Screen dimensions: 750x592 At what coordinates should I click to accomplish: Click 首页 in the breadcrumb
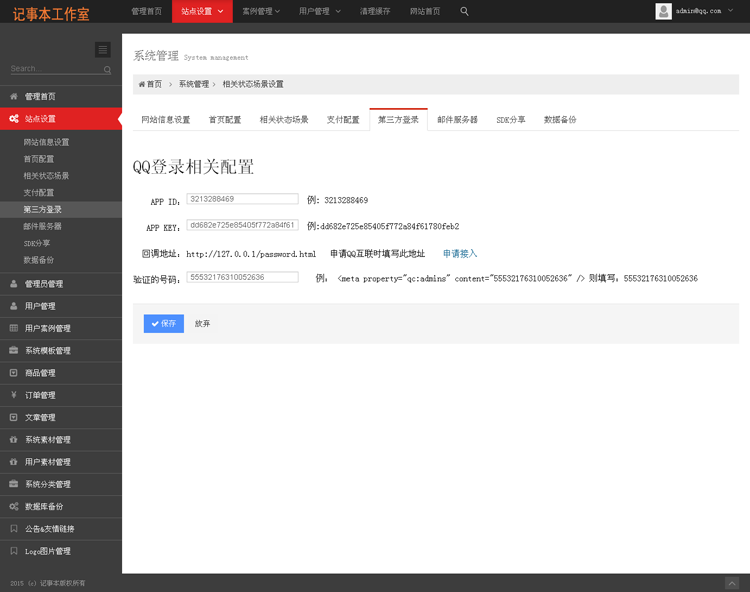[154, 85]
